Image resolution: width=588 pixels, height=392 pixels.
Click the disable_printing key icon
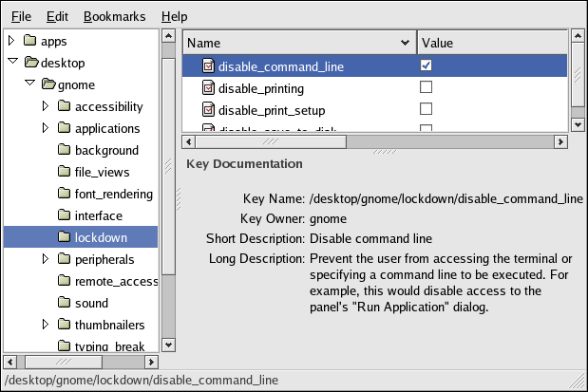click(x=208, y=88)
